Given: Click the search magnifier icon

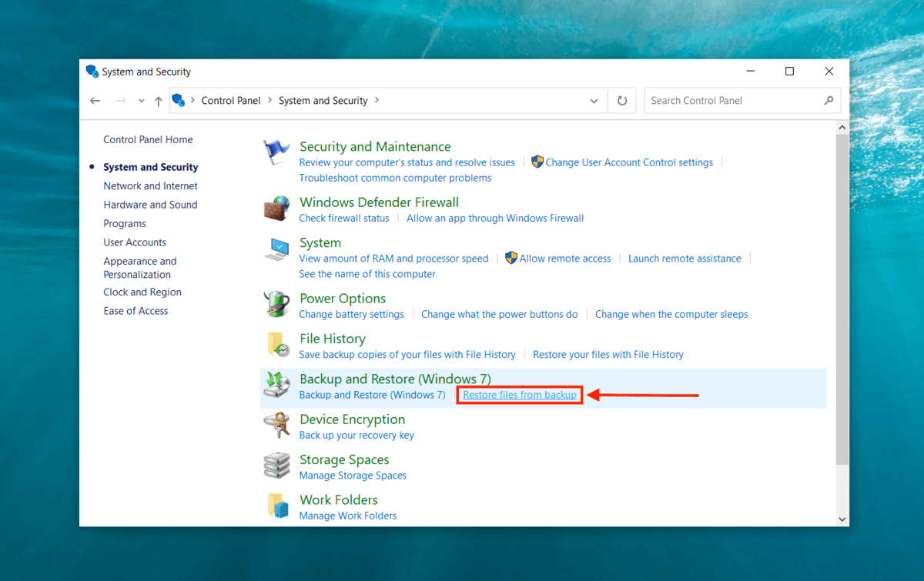Looking at the screenshot, I should tap(829, 100).
